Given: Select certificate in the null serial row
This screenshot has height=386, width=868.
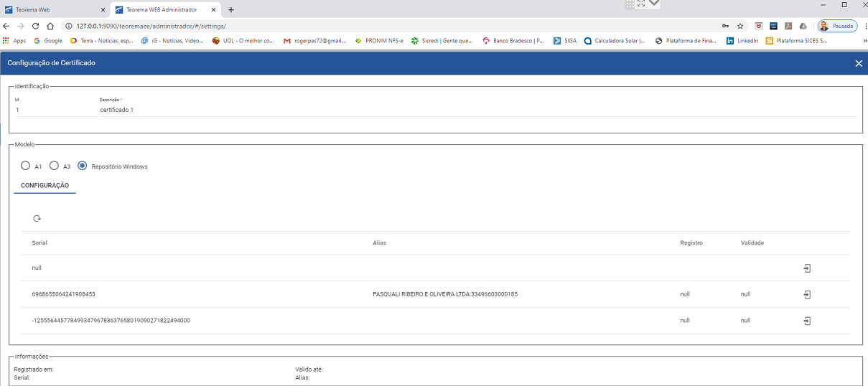Looking at the screenshot, I should (x=807, y=268).
